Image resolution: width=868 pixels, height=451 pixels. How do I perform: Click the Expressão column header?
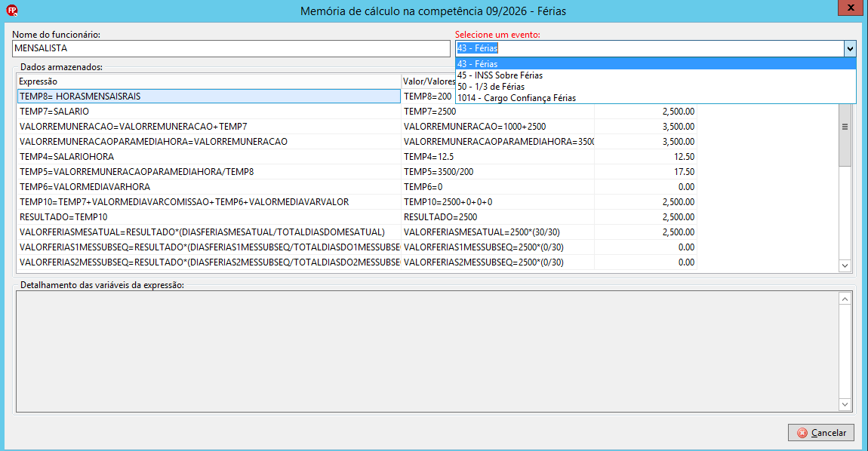tap(208, 81)
